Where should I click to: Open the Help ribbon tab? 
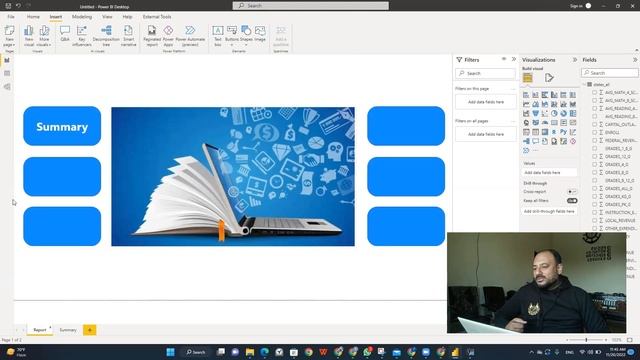tap(127, 17)
